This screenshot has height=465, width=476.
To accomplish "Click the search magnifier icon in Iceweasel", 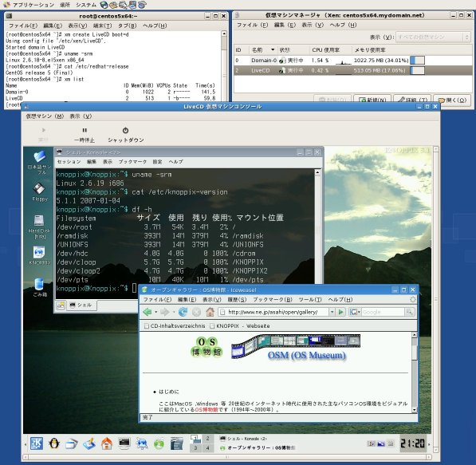I will [410, 312].
